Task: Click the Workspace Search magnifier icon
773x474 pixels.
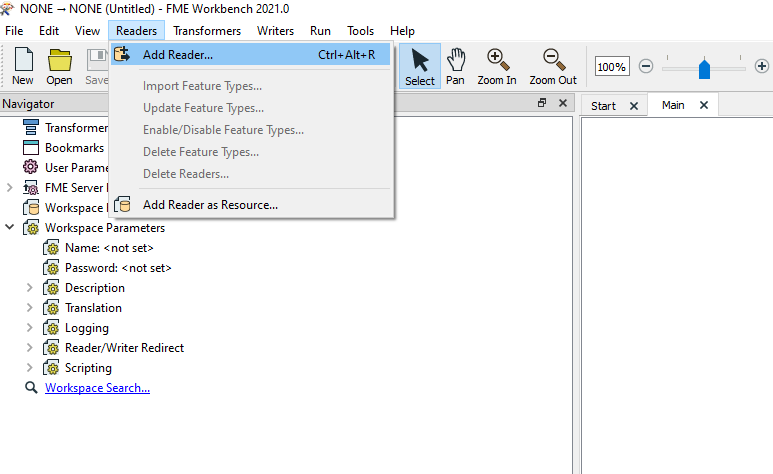Action: pyautogui.click(x=31, y=388)
